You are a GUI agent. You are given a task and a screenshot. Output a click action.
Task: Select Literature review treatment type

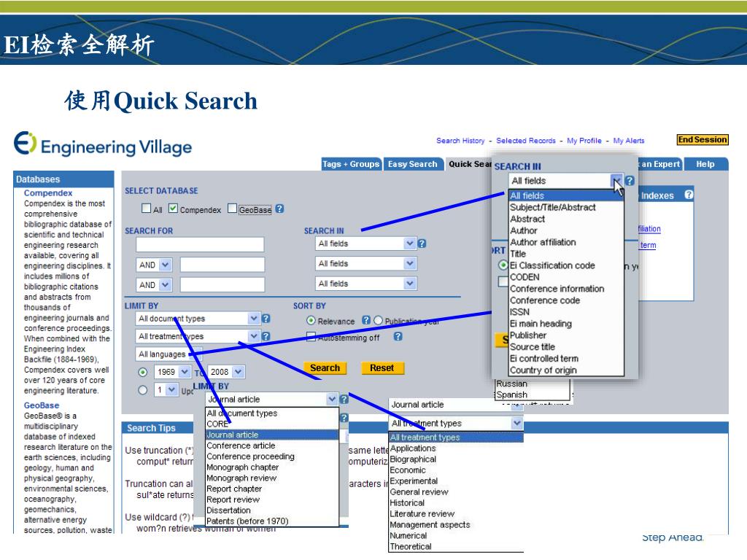456,513
